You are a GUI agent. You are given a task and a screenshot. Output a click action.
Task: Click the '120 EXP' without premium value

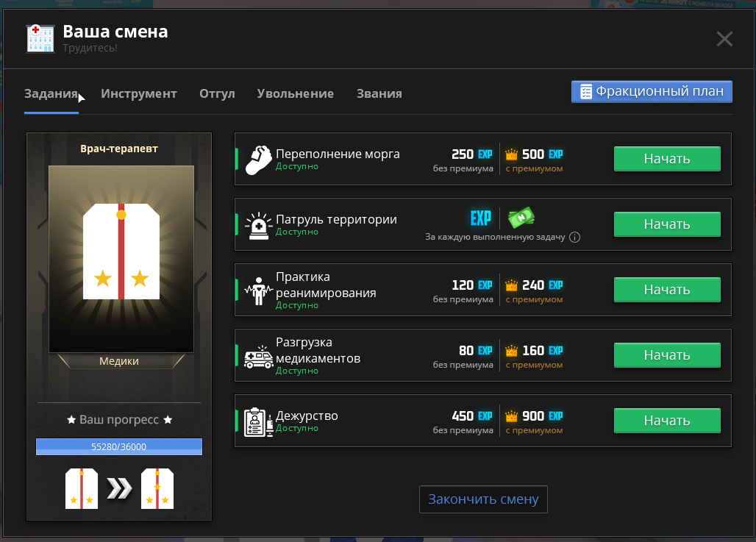(x=472, y=285)
